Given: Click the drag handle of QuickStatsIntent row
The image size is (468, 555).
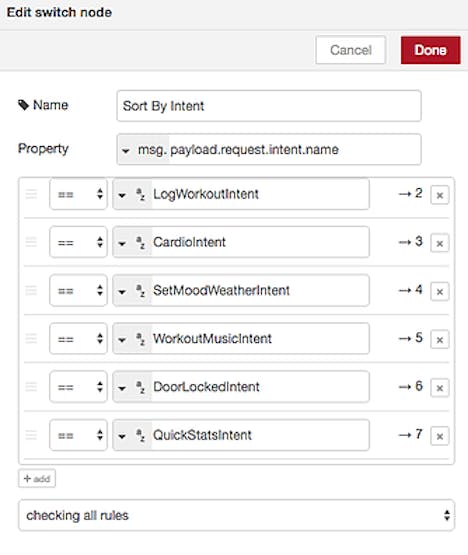Looking at the screenshot, I should click(31, 435).
